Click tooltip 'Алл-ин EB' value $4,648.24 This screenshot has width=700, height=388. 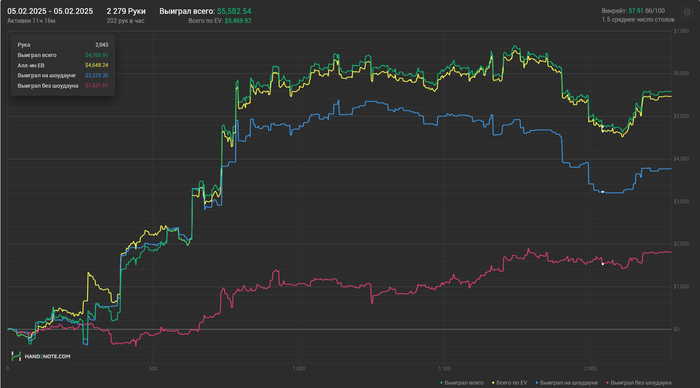click(96, 65)
